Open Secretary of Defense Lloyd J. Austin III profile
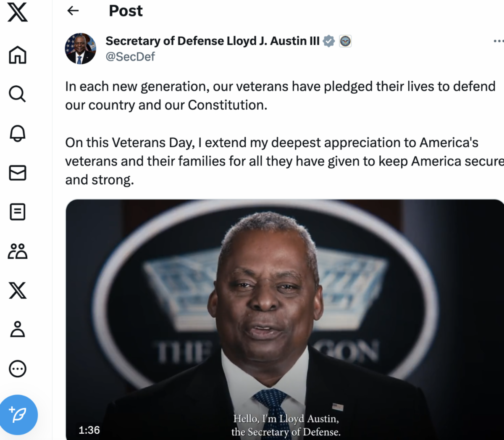The width and height of the screenshot is (504, 440). tap(212, 41)
